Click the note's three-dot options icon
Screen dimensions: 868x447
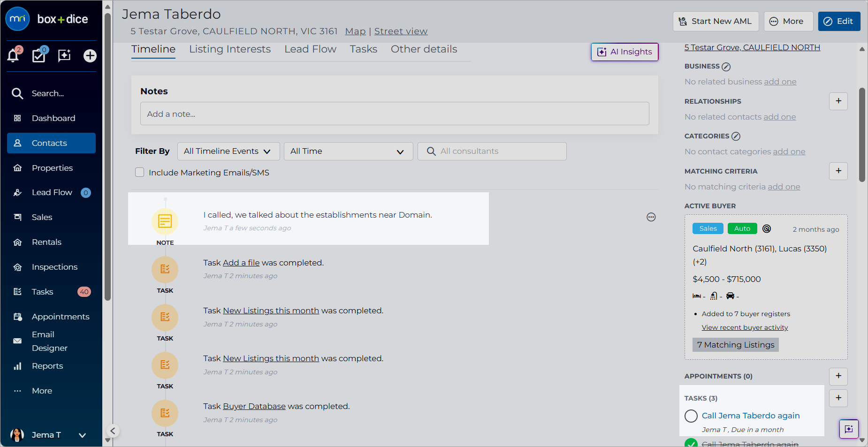pyautogui.click(x=651, y=217)
